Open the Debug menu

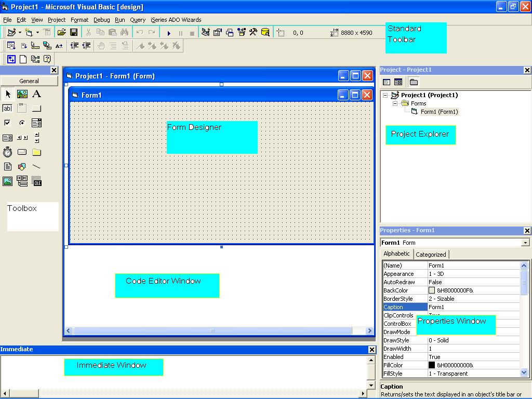coord(102,20)
